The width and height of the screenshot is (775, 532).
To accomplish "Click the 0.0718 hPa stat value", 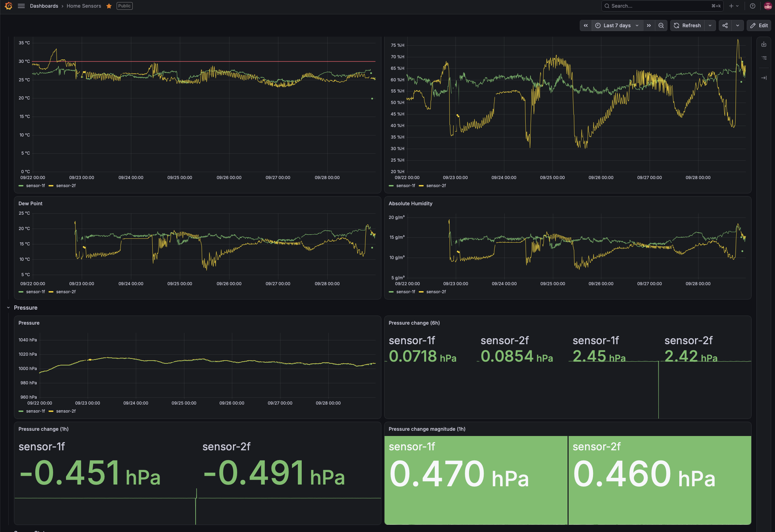I will (x=423, y=356).
